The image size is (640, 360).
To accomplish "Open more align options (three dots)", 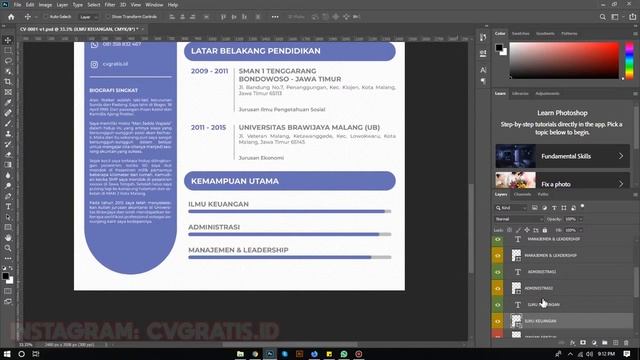I will [275, 17].
